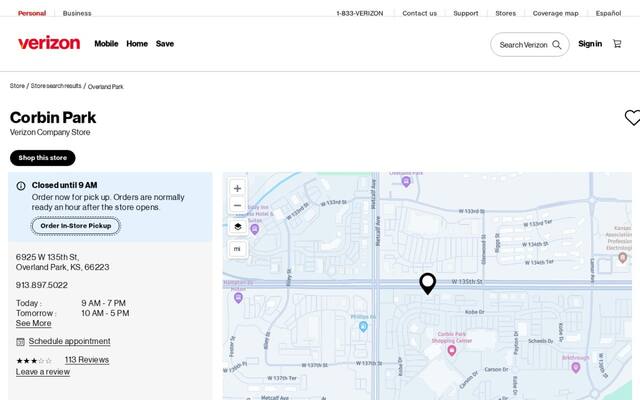640x400 pixels.
Task: Click Order In-Store Pickup button
Action: tap(76, 226)
